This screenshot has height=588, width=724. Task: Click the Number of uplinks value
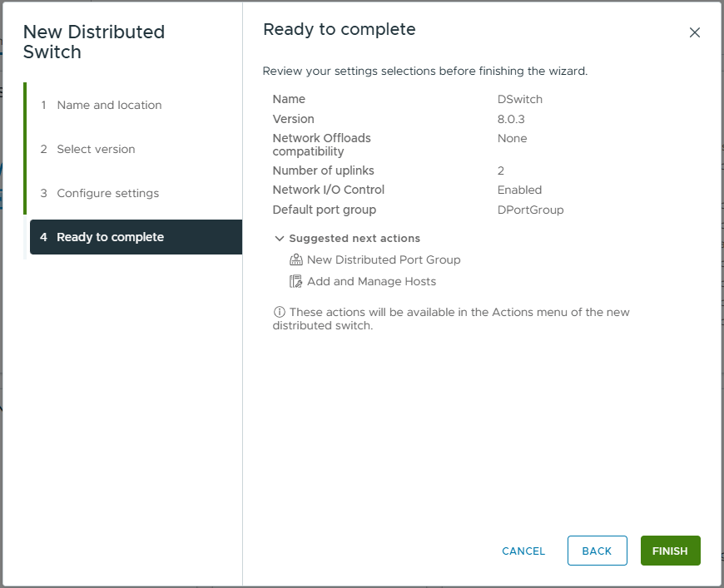501,170
